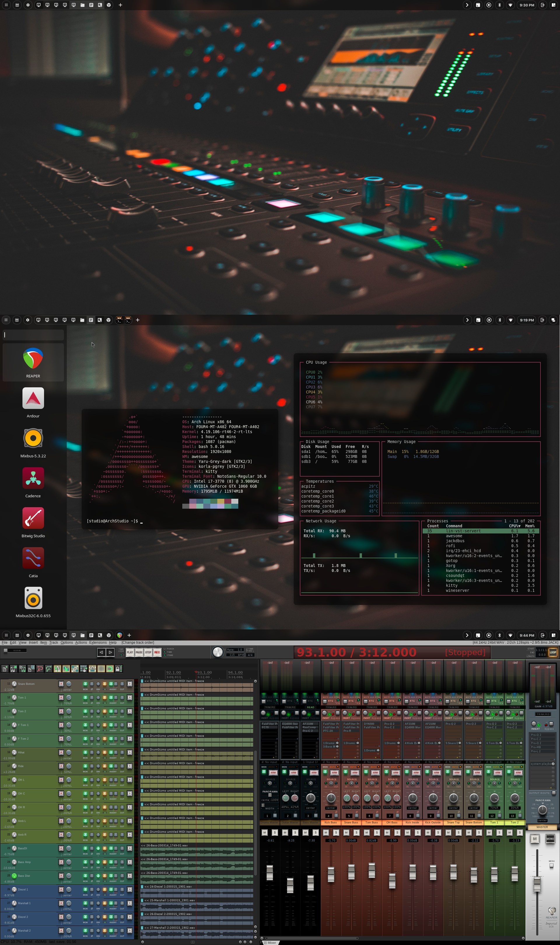Click the playback Rate knob

pyautogui.click(x=218, y=652)
